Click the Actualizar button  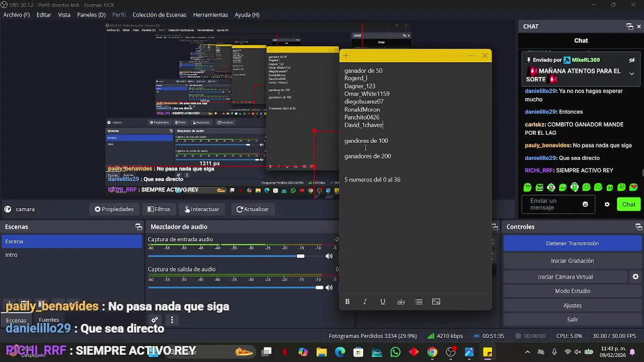(x=253, y=209)
